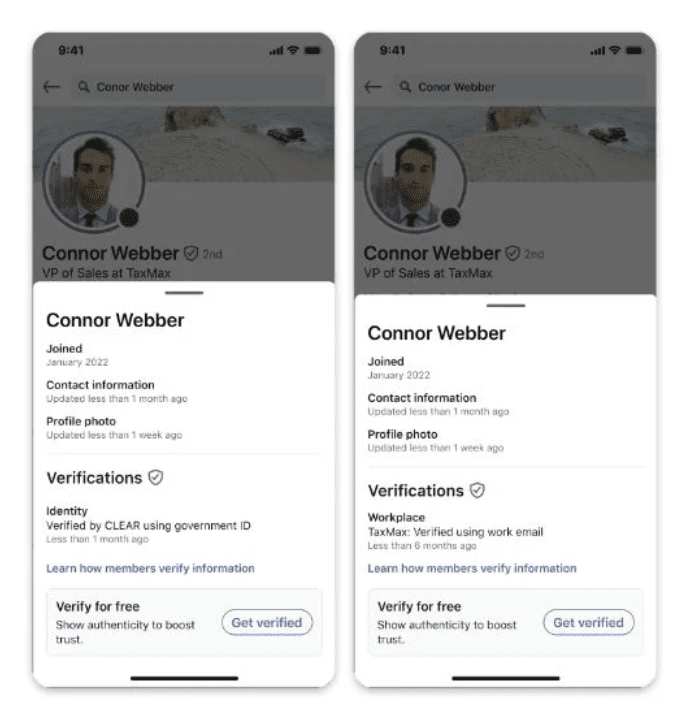Tap status dot on left profile photo
This screenshot has width=685, height=722.
point(129,217)
